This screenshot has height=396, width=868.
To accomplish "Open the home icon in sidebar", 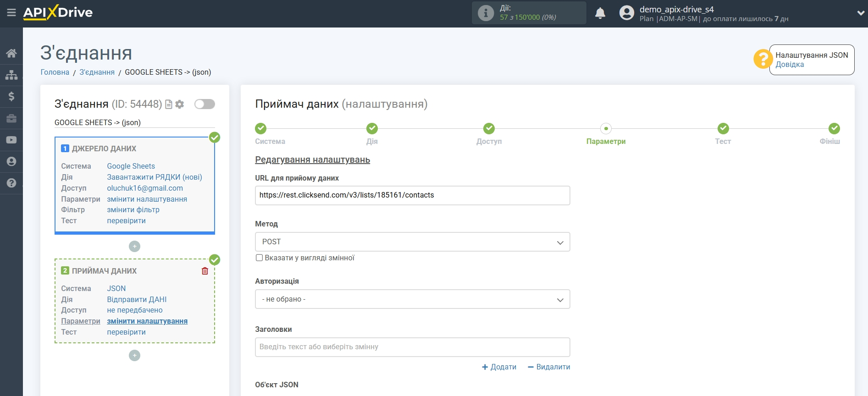I will coord(11,53).
